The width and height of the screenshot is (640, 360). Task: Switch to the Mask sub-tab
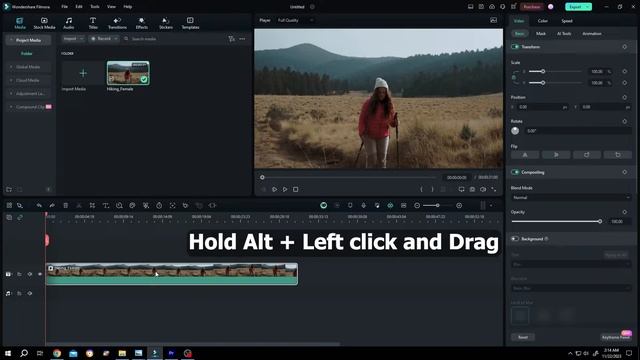click(x=541, y=33)
